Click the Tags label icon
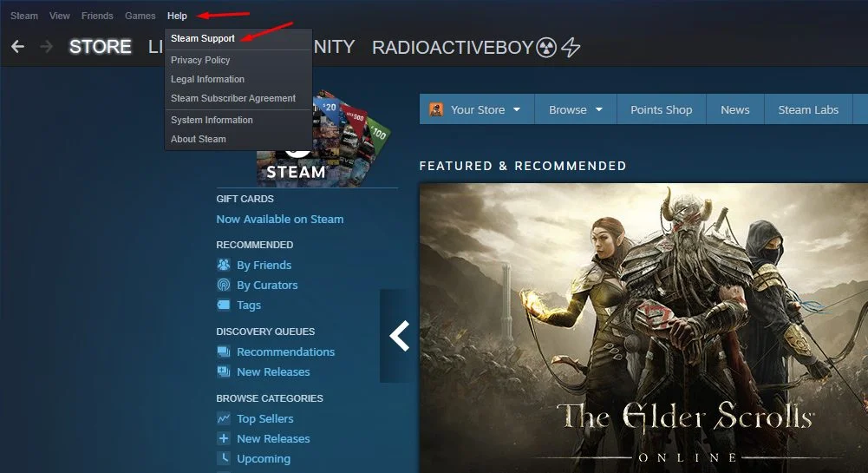The width and height of the screenshot is (868, 473). [224, 305]
